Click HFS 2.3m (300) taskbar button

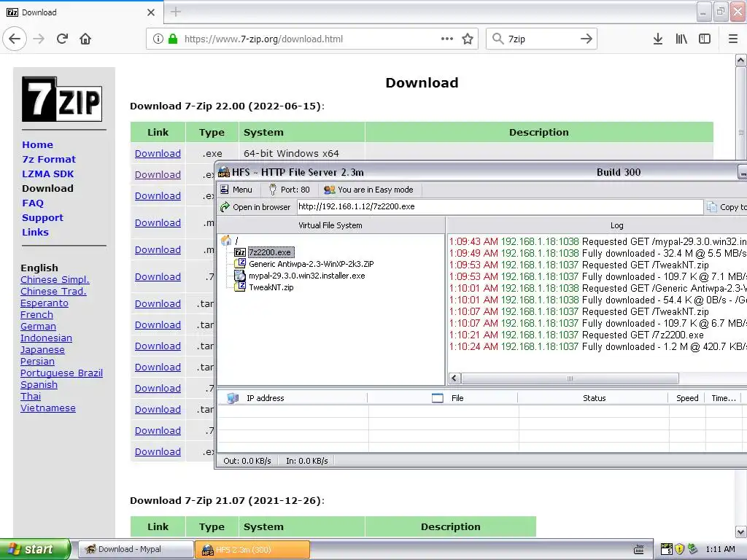(252, 549)
